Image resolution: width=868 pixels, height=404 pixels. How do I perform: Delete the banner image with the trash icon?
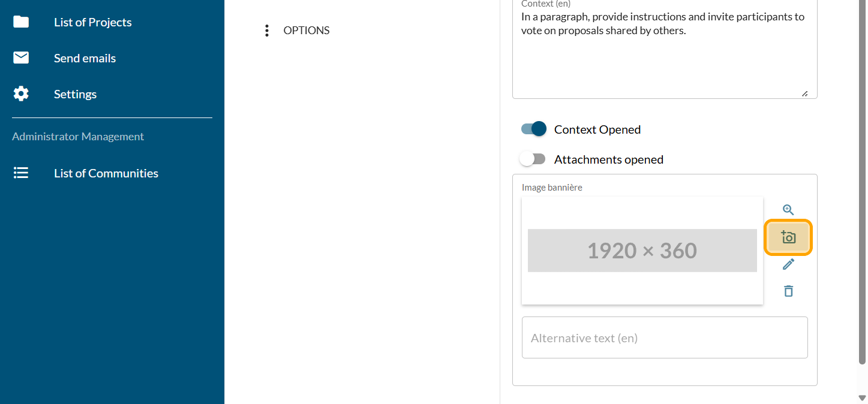788,291
